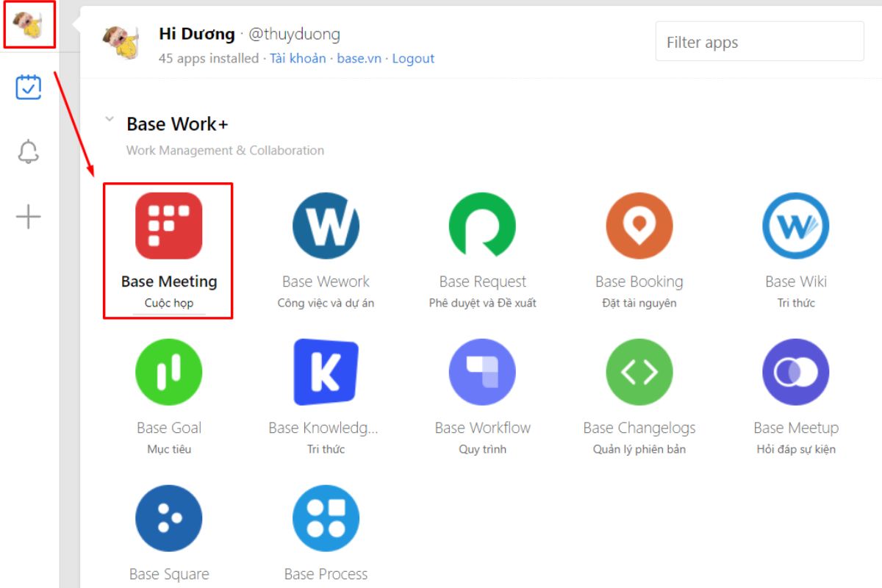Click the @thuyduong username text
The image size is (882, 588).
point(294,34)
